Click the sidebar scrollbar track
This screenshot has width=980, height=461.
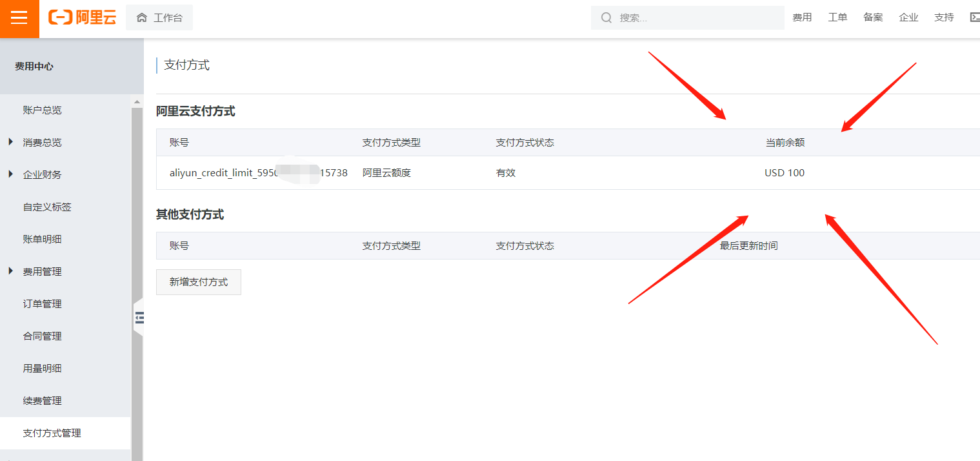(137, 284)
